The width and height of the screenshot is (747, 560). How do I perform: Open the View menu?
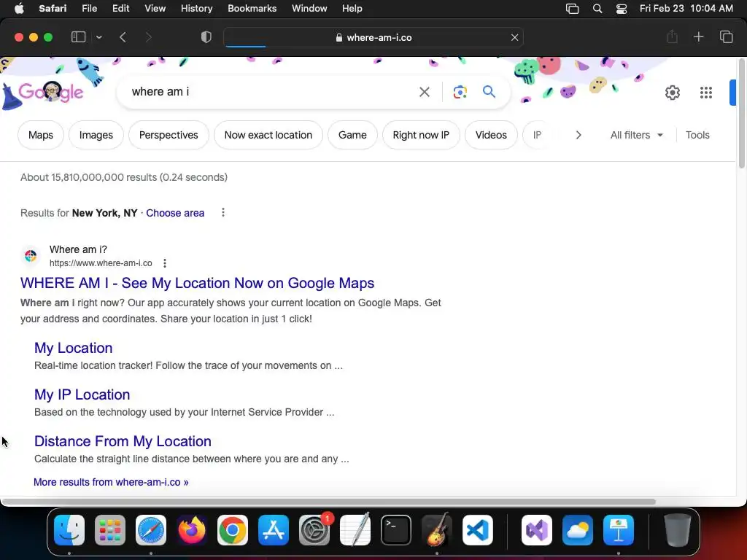pyautogui.click(x=155, y=9)
